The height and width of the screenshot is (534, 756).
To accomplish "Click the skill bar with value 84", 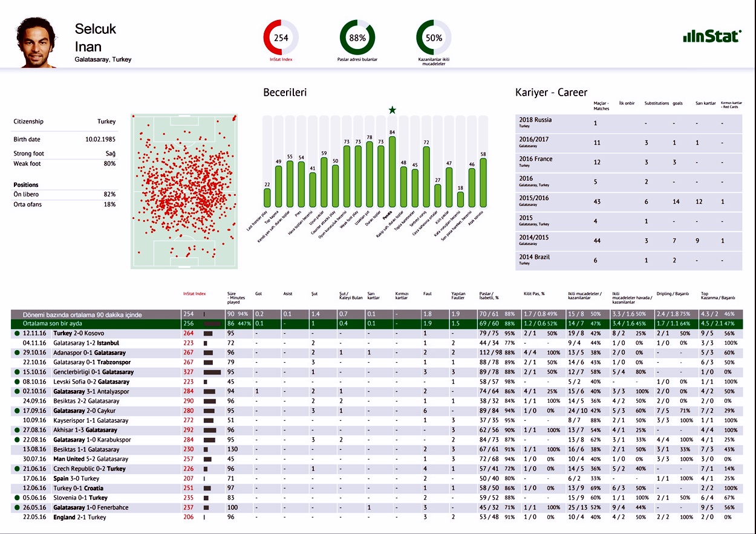I will (x=393, y=172).
